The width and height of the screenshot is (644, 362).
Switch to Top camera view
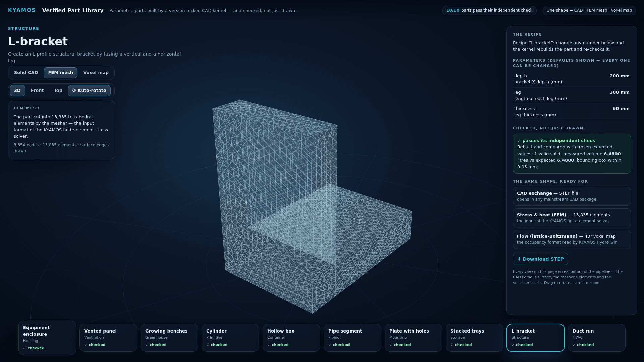point(58,90)
